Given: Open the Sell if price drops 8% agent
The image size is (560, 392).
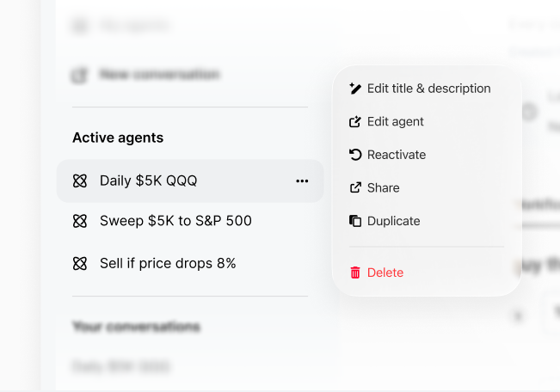Looking at the screenshot, I should coord(168,263).
